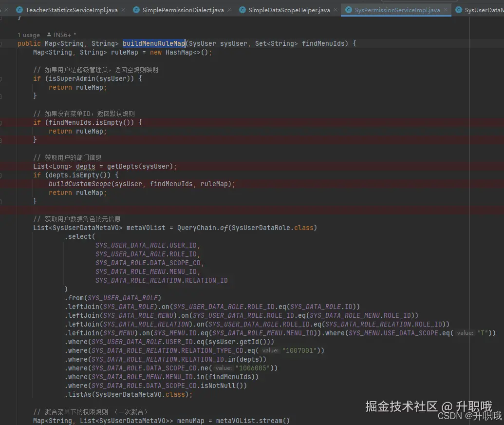Viewport: 504px width, 425px height.
Task: Click the "T" string after USE_DATA_SCOPE.eq
Action: (x=483, y=333)
